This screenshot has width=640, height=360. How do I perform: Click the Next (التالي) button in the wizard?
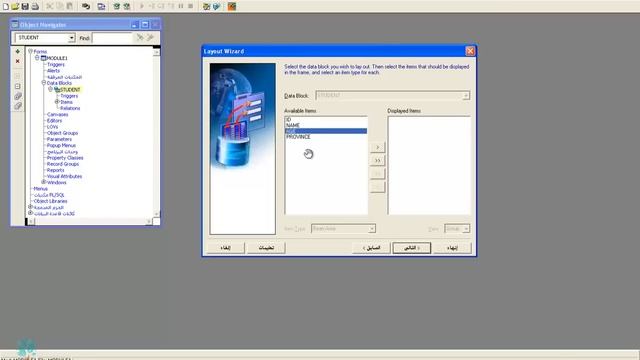coord(411,248)
